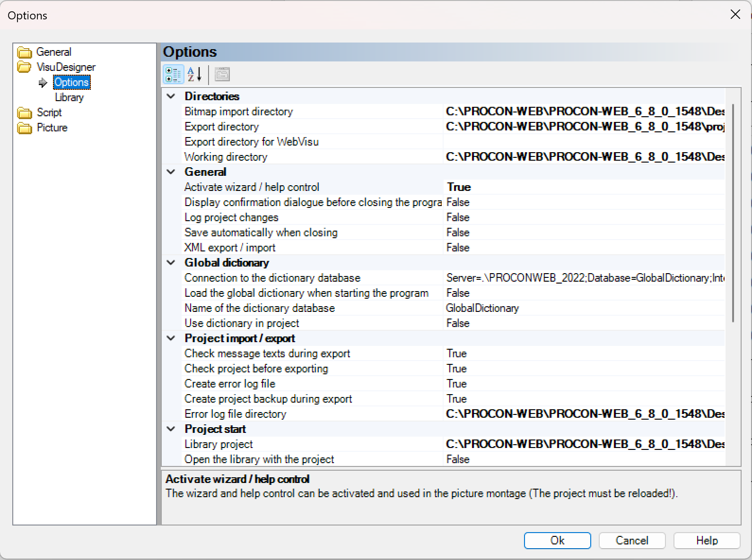Click the arrow icon beside Options

(43, 83)
